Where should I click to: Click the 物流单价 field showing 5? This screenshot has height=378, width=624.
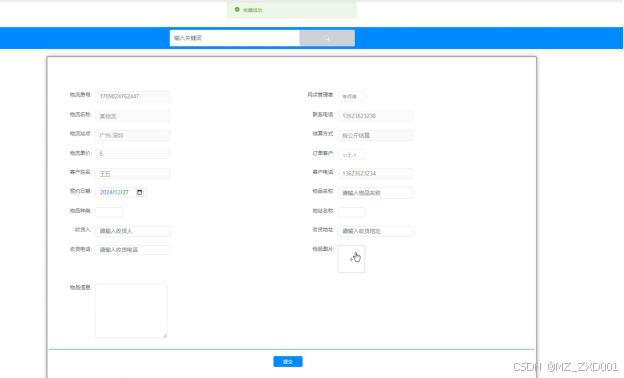point(133,154)
